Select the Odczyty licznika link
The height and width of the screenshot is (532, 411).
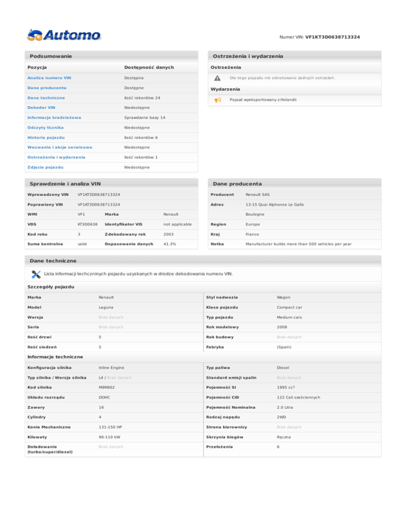pyautogui.click(x=45, y=127)
